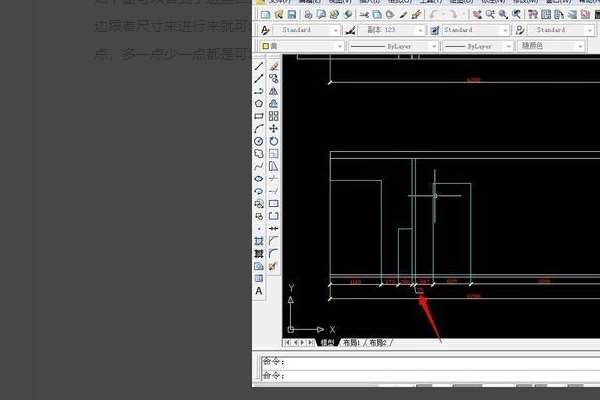The image size is (600, 400).
Task: Select the Move tool
Action: click(x=273, y=129)
